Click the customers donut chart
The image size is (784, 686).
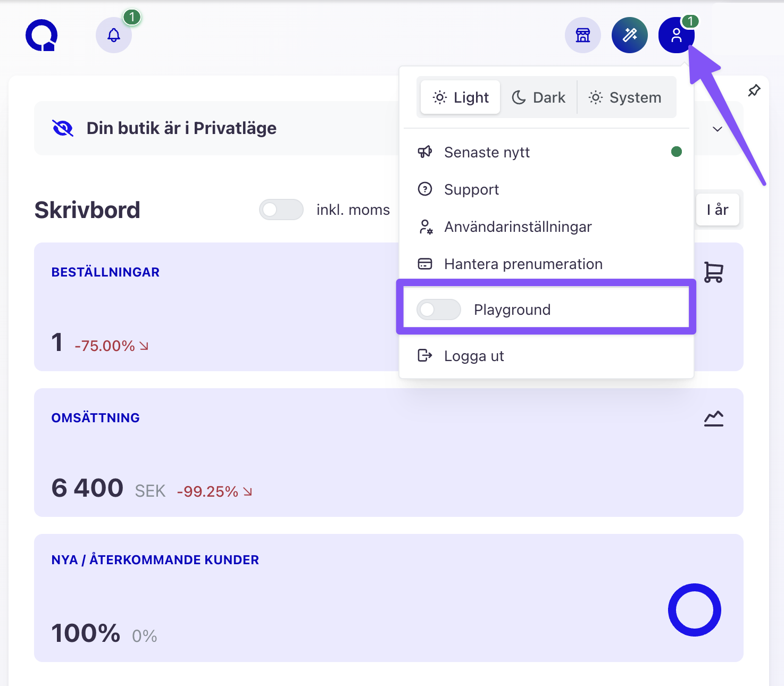click(694, 610)
